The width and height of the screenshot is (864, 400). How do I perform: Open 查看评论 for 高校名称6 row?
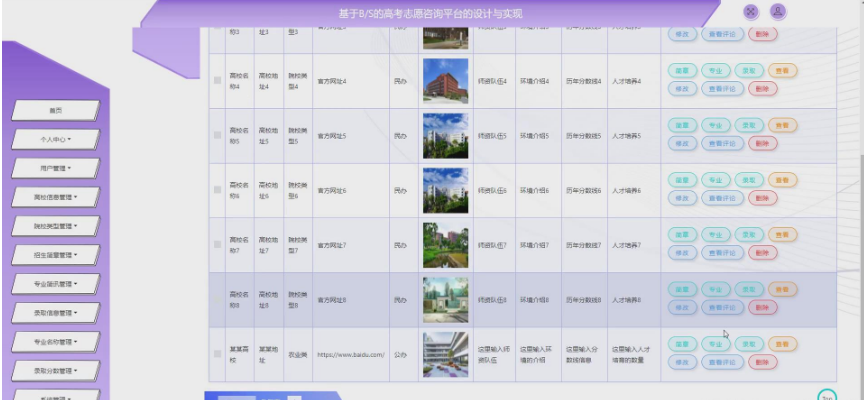coord(722,198)
